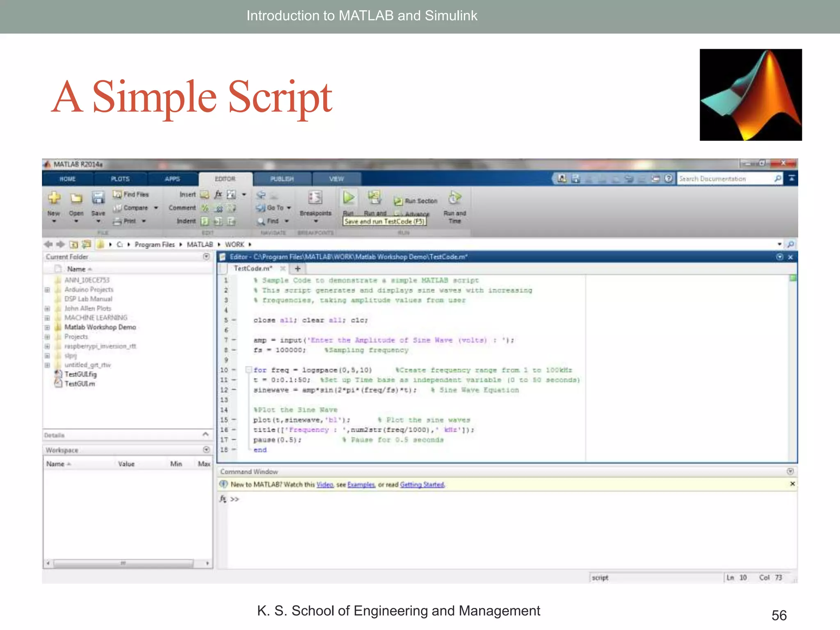Switch to the PLOTS tab
Image resolution: width=840 pixels, height=630 pixels.
pos(120,179)
